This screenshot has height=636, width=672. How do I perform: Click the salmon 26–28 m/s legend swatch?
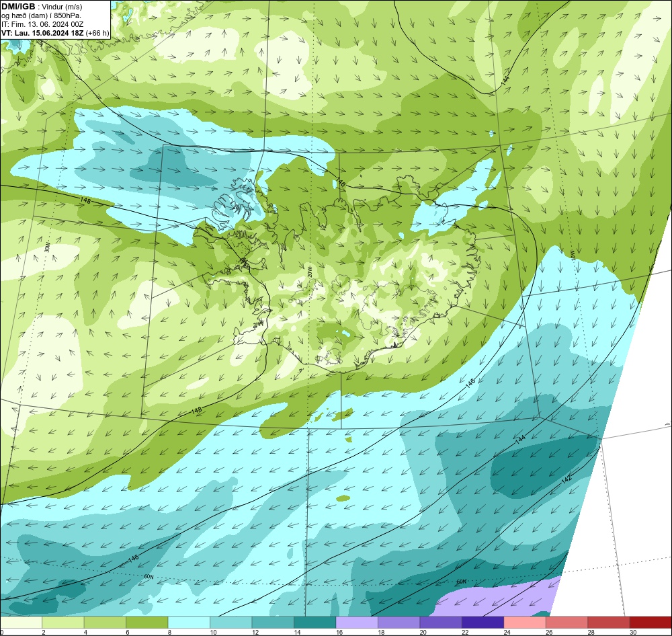[567, 623]
